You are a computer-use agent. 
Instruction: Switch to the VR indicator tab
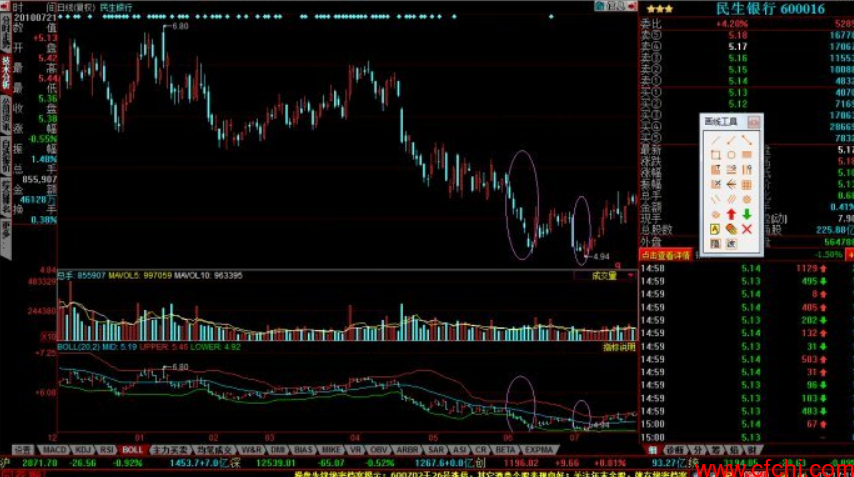pyautogui.click(x=355, y=450)
